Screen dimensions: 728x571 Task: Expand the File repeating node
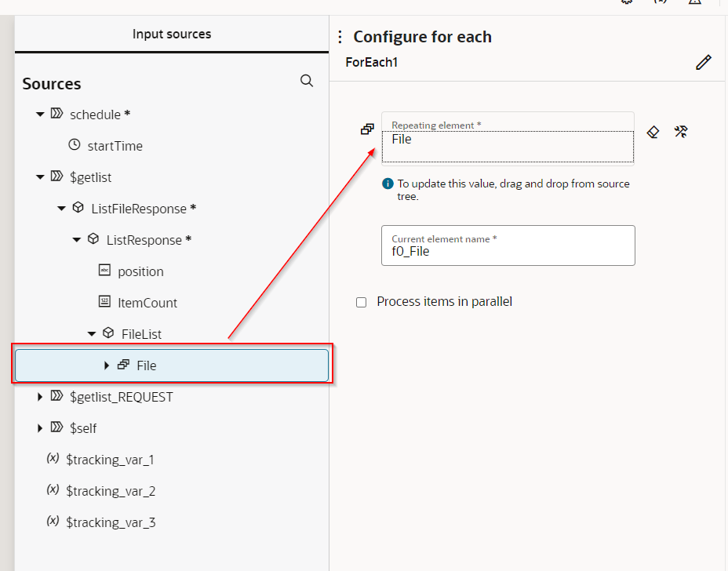(107, 366)
